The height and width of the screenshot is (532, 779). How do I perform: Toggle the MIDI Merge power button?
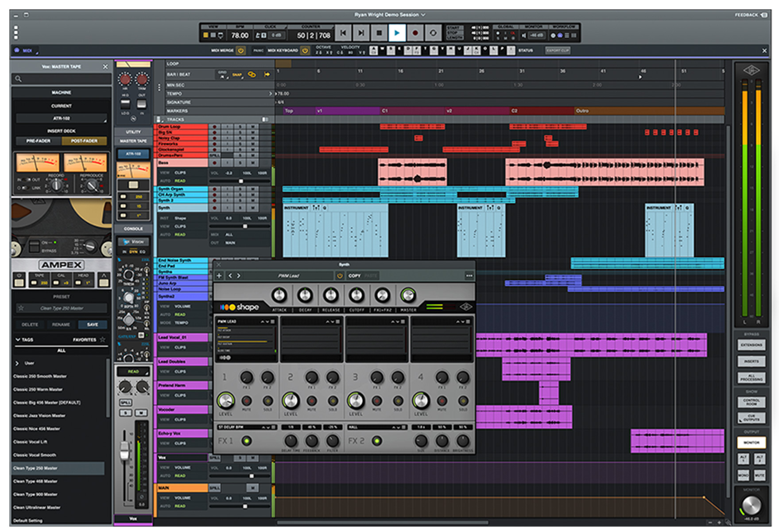pos(241,50)
